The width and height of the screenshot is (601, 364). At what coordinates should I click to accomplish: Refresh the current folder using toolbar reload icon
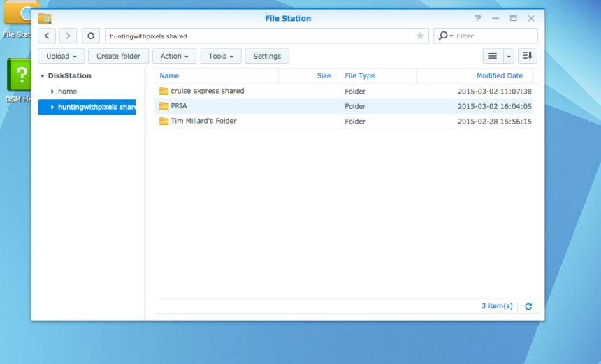pos(90,36)
